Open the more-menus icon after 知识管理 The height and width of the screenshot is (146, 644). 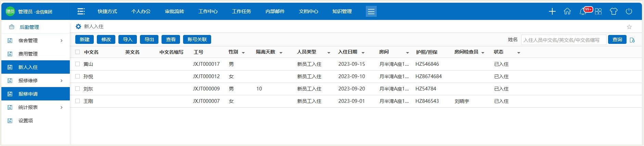click(371, 12)
